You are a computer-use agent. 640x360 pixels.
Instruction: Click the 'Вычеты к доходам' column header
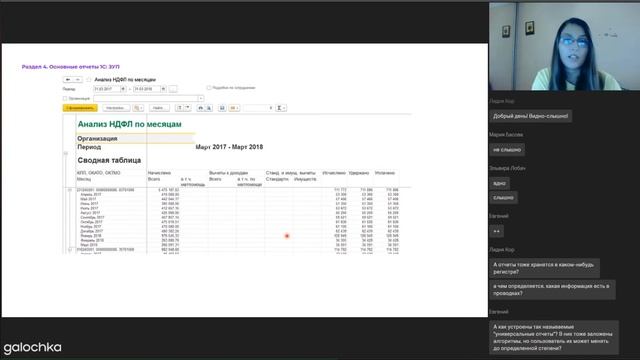tap(228, 173)
